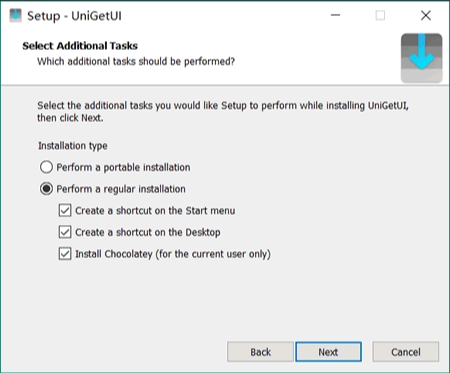Click the 'Perform a regular installation' label text
The width and height of the screenshot is (450, 373).
pyautogui.click(x=121, y=189)
